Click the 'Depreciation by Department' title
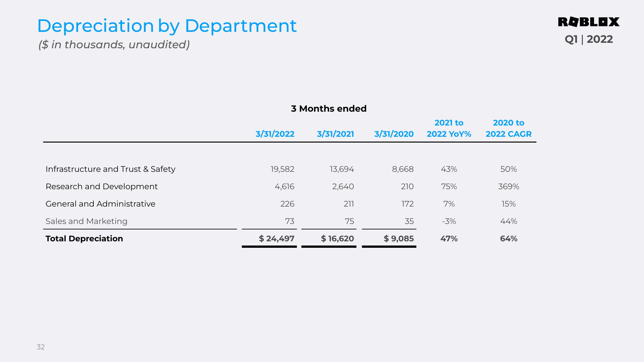This screenshot has width=644, height=362. click(x=167, y=26)
